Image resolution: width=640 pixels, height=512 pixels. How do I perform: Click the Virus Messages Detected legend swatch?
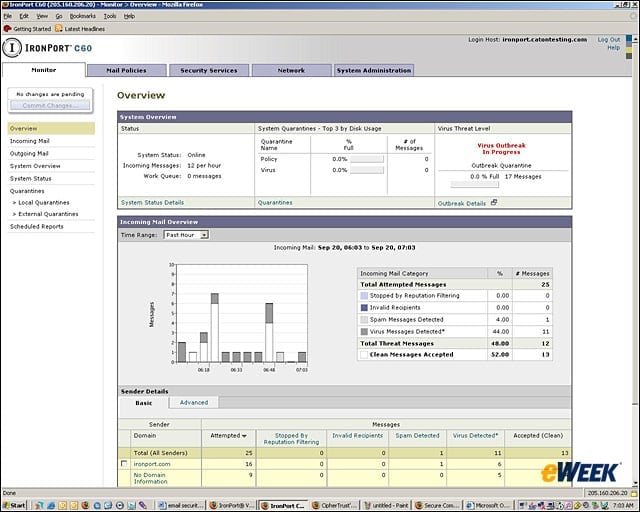364,332
